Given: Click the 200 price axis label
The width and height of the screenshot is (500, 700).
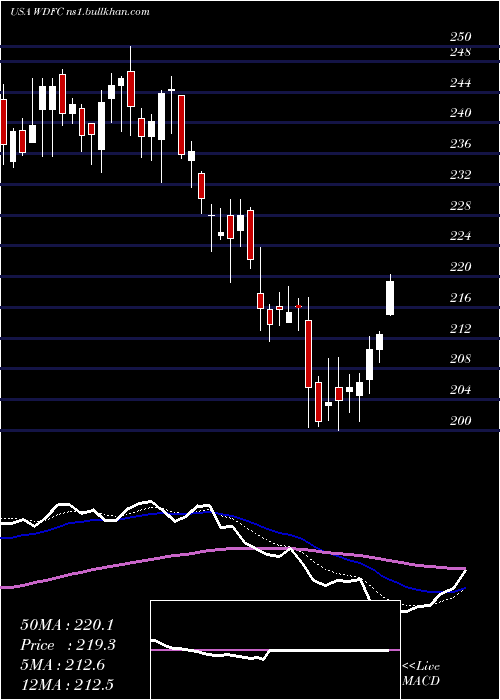Looking at the screenshot, I should 460,421.
